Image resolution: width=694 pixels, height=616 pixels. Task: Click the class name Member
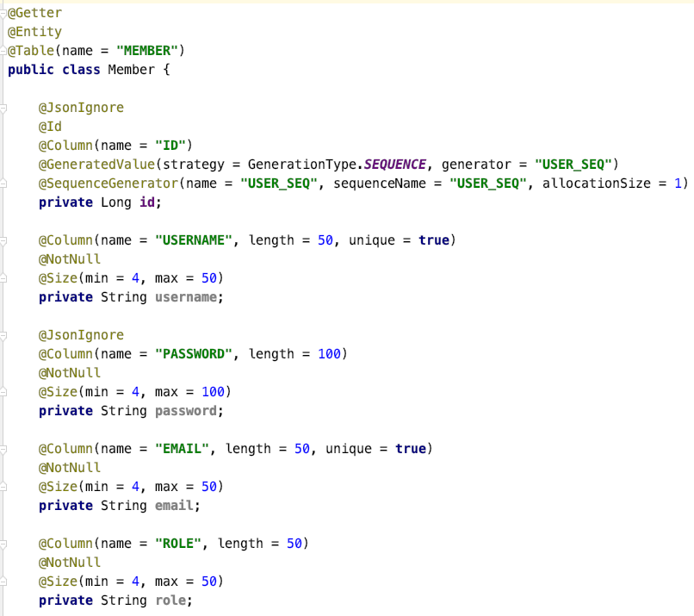132,70
